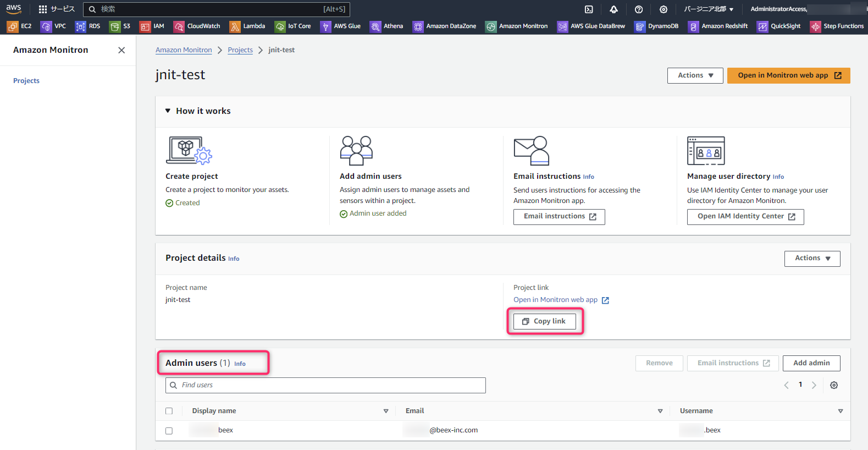Click the Email instructions button in How it works

[x=559, y=217]
